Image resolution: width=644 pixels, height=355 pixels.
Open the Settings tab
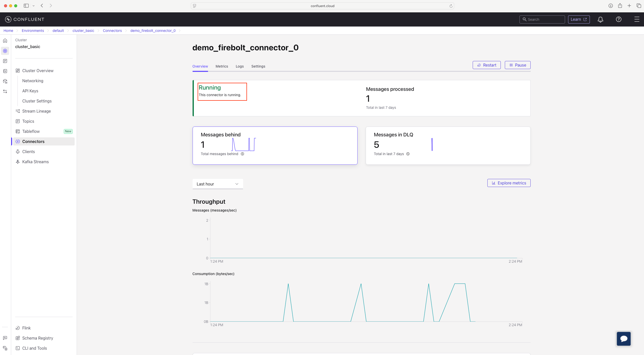pos(258,66)
